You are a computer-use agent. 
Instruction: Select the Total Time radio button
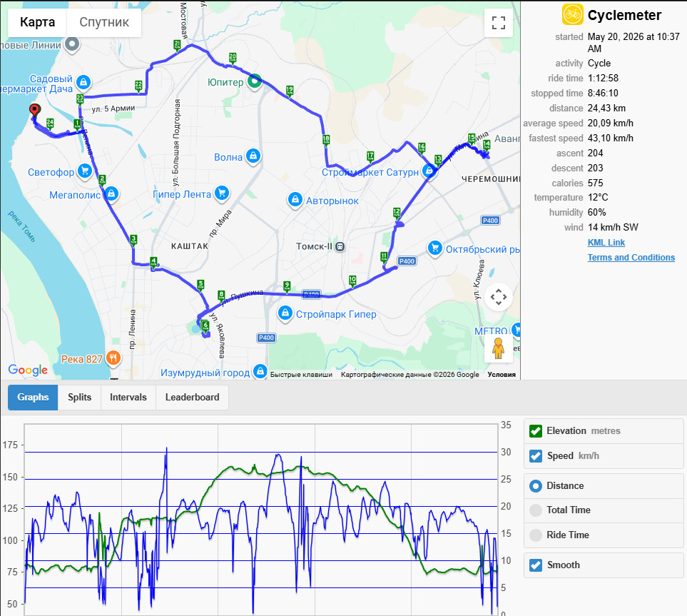(536, 510)
